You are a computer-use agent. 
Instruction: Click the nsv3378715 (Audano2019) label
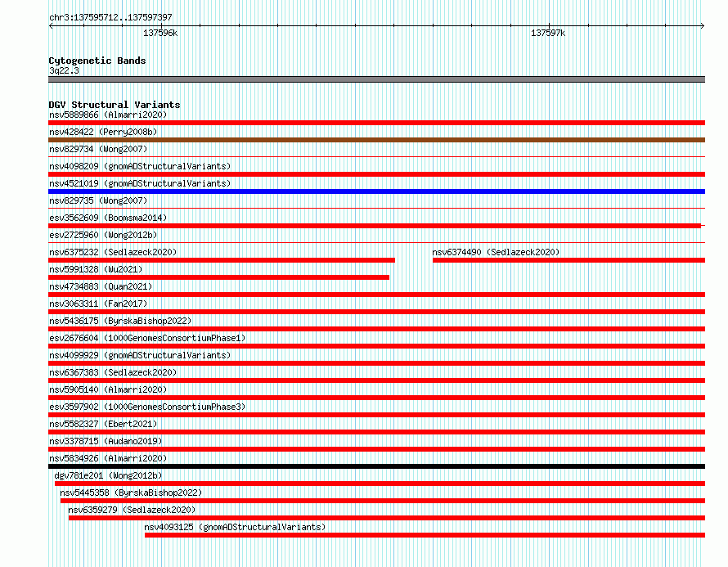pos(106,441)
